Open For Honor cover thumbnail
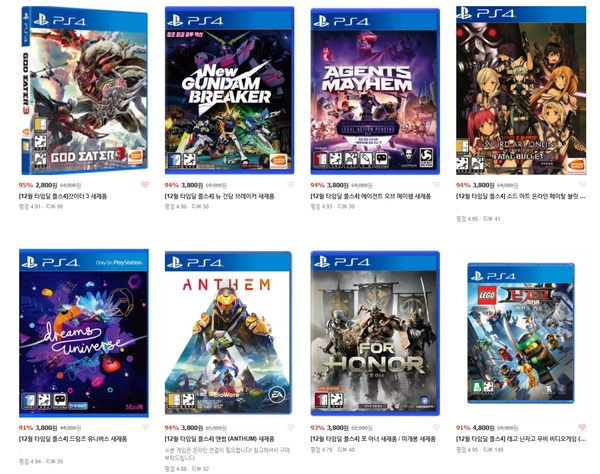The height and width of the screenshot is (474, 600). coord(375,333)
